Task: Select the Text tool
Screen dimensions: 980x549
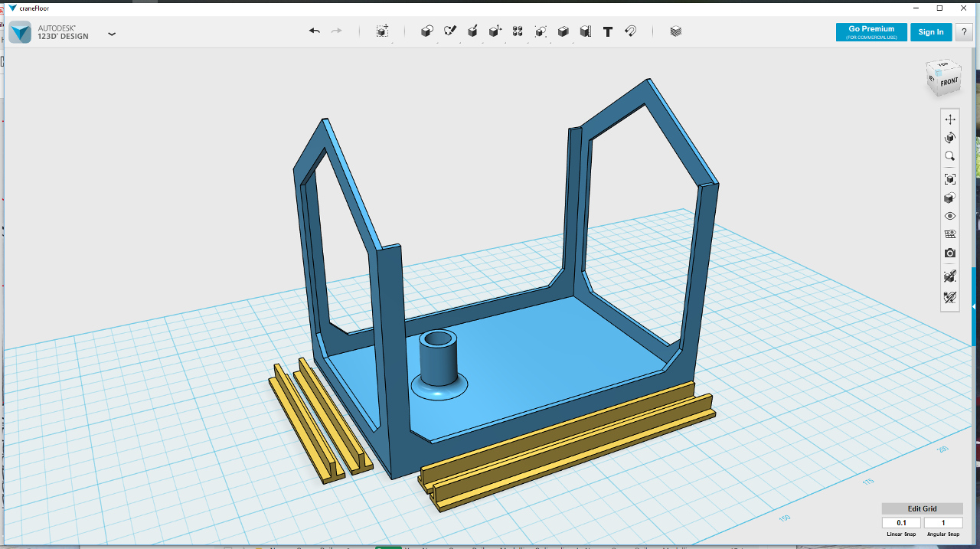Action: (608, 31)
